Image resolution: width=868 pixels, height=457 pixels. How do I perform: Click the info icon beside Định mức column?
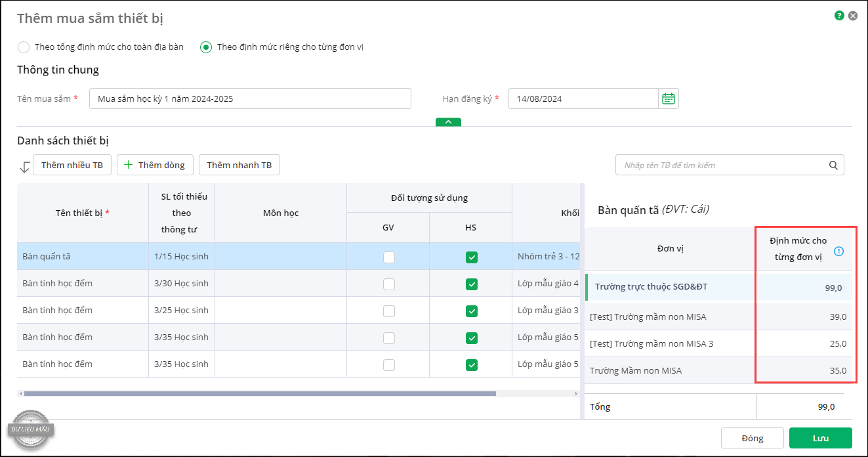[x=839, y=251]
